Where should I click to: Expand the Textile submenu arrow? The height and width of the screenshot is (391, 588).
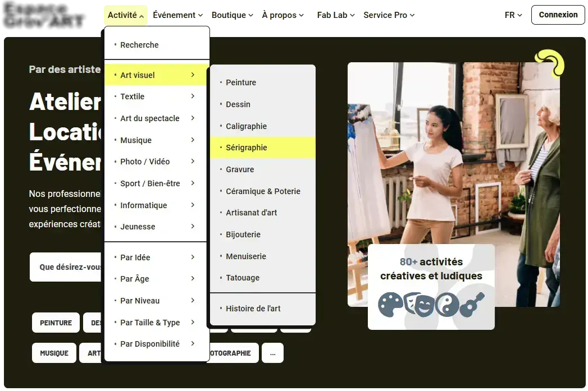tap(193, 96)
